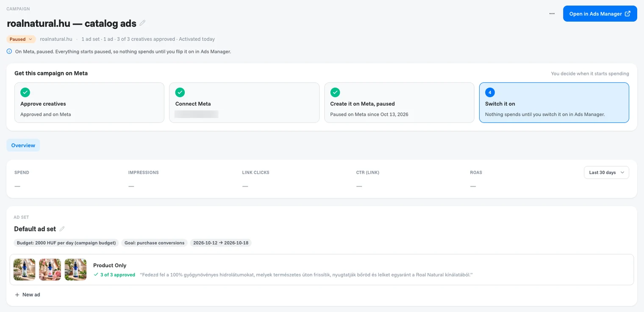Open the Last 30 days date range dropdown
644x312 pixels.
pos(606,173)
